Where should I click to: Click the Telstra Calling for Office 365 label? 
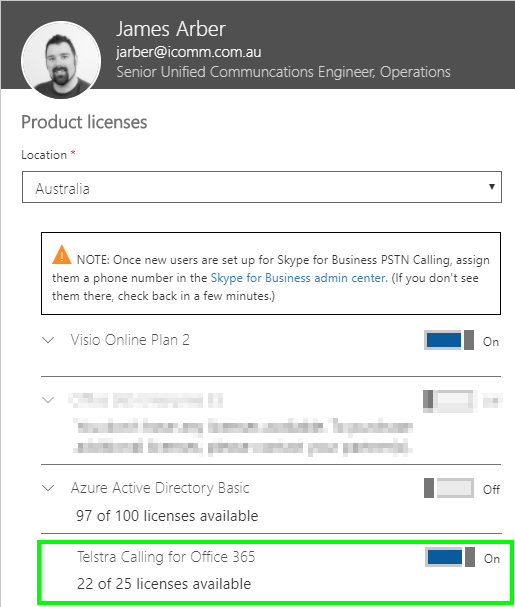(x=166, y=557)
